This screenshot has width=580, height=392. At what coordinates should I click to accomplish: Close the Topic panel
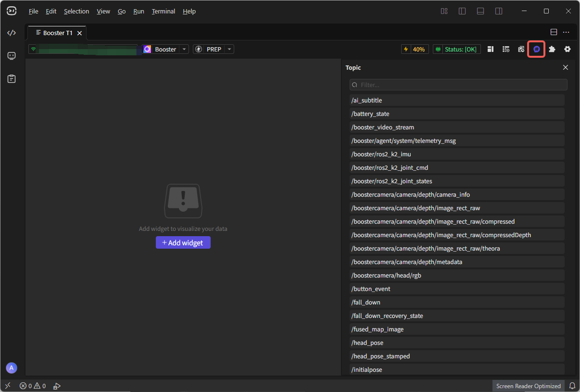click(566, 67)
